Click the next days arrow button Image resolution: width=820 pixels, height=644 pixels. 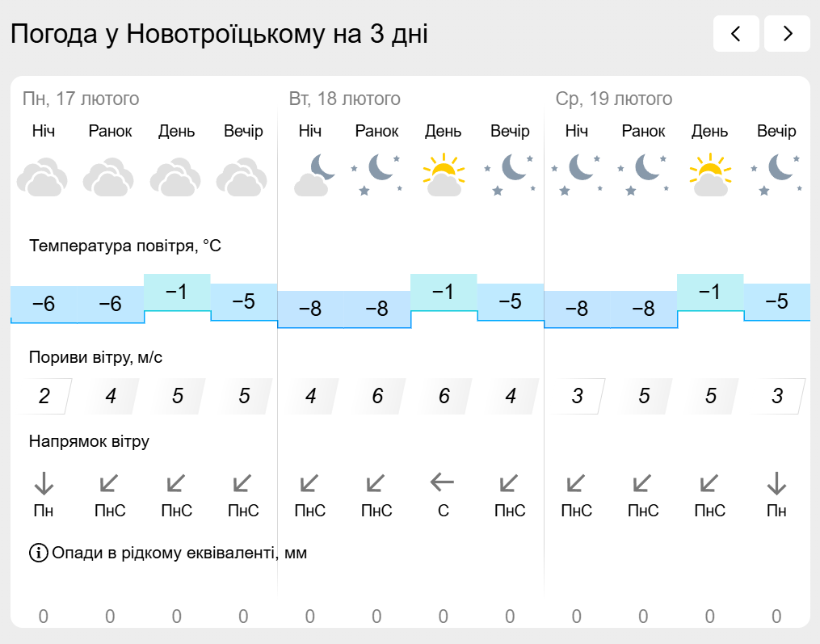click(x=787, y=33)
